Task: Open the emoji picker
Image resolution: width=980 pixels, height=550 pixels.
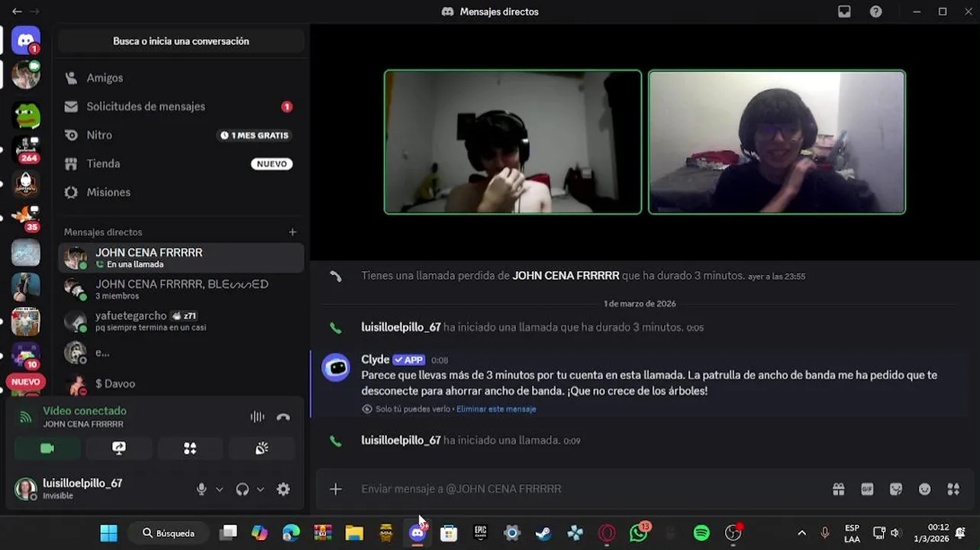Action: point(925,489)
